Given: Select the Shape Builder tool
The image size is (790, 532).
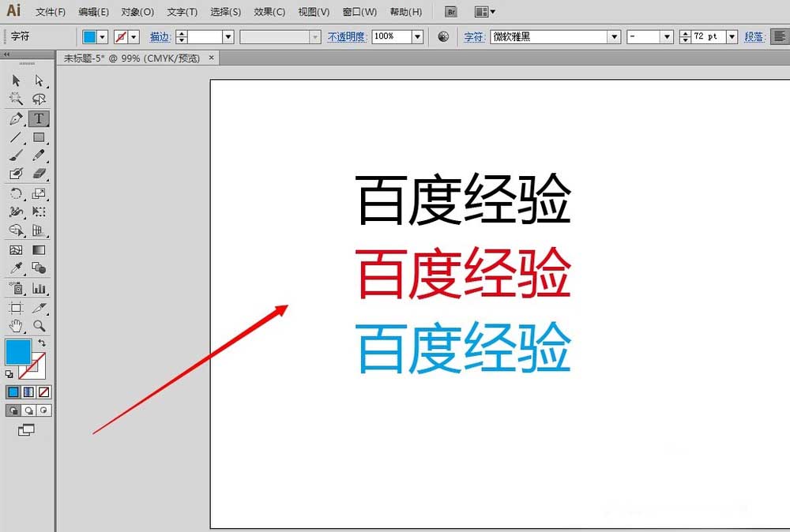Looking at the screenshot, I should (16, 230).
